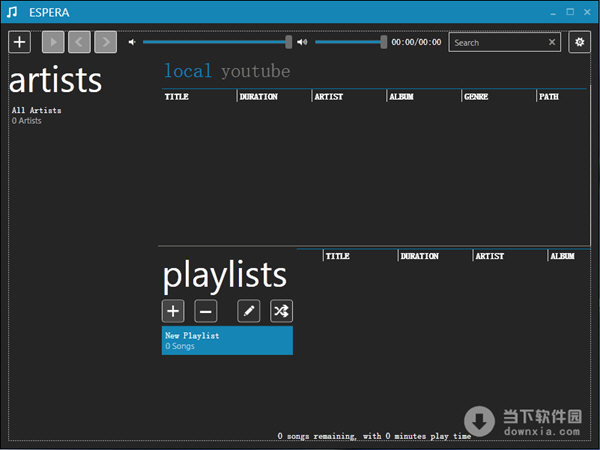
Task: Remove the selected playlist with minus button
Action: click(x=205, y=311)
